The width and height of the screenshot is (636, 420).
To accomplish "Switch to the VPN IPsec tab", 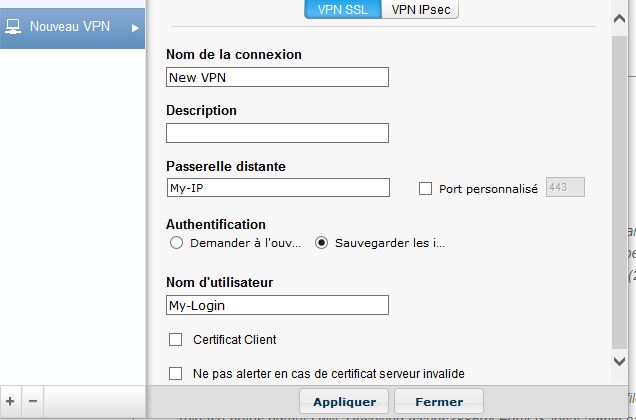I will coord(420,9).
